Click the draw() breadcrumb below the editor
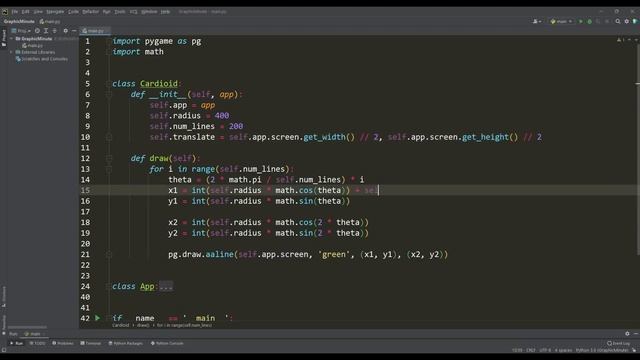This screenshot has height=360, width=640. [x=143, y=325]
